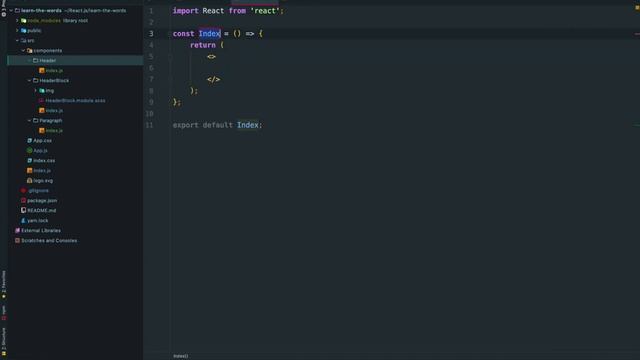The image size is (640, 360).
Task: Select the HeaderBlock folder
Action: 54,80
